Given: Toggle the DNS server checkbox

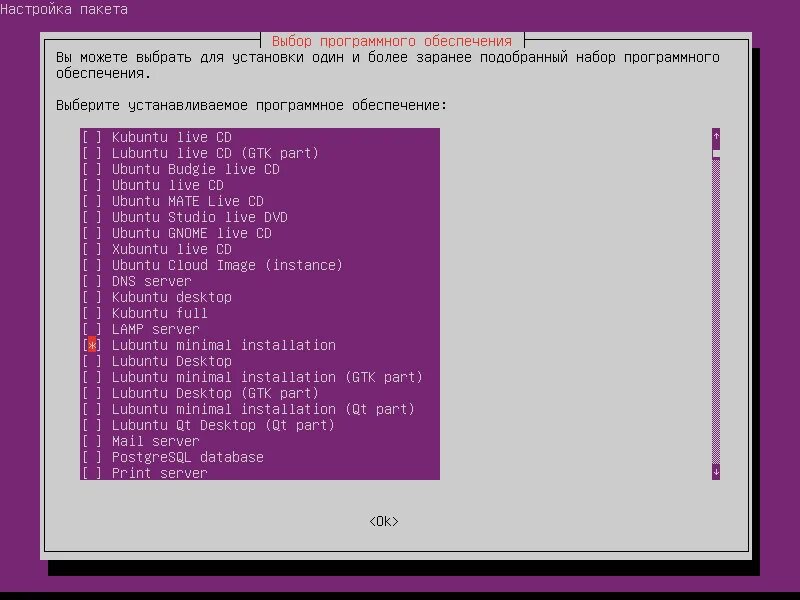Looking at the screenshot, I should [x=92, y=281].
